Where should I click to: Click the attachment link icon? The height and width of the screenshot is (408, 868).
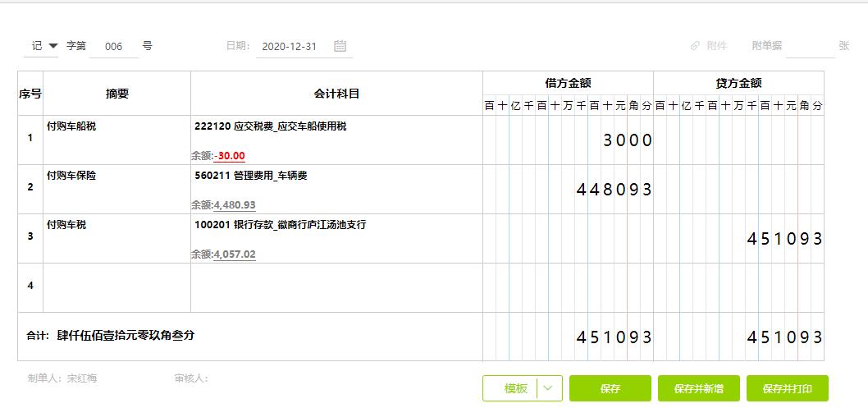[695, 46]
